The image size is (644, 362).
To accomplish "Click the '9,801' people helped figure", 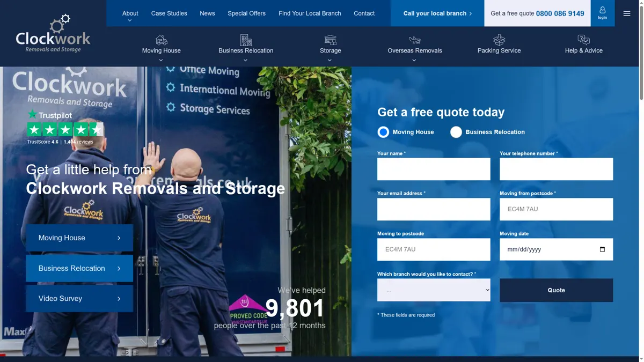I will coord(295,308).
